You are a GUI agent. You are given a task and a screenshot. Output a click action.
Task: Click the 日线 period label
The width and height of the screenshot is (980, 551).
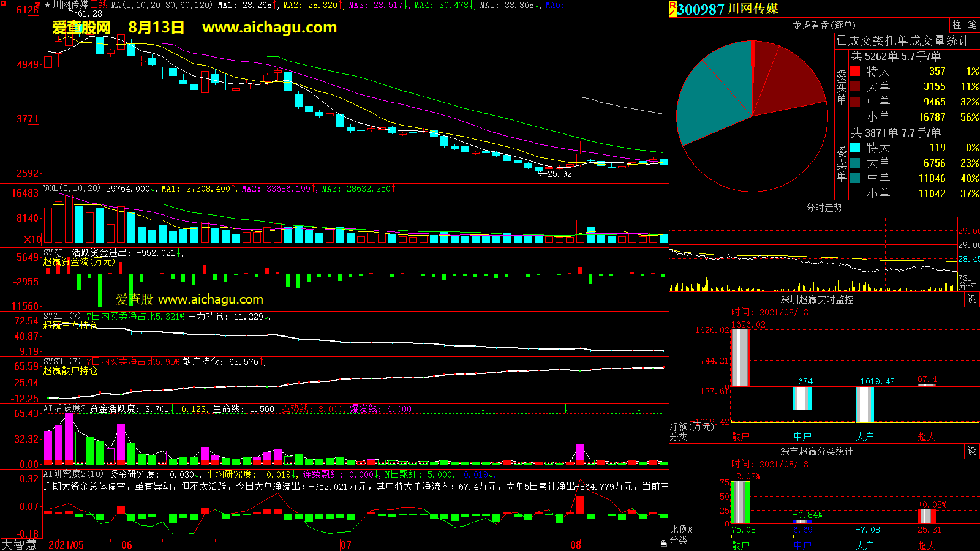coord(99,5)
